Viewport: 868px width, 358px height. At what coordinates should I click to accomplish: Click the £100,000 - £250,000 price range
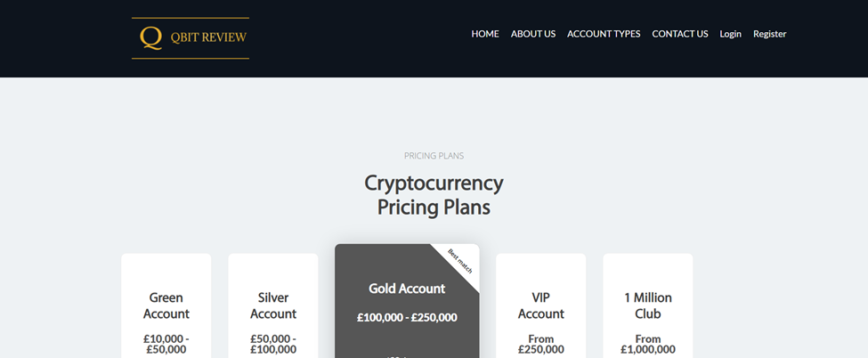[x=407, y=318]
